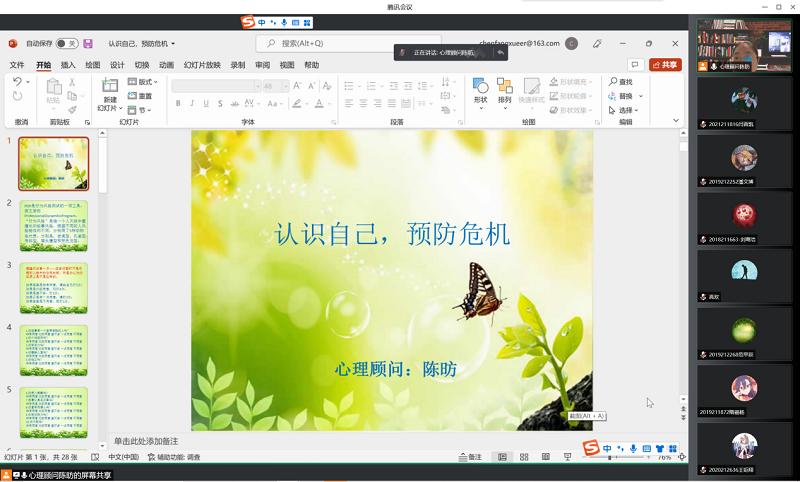
Task: Click the Increase Font Size icon
Action: (297, 86)
